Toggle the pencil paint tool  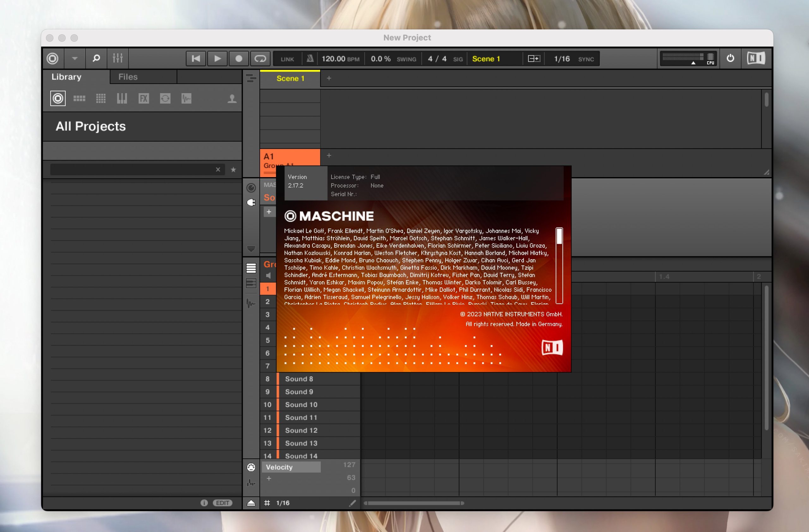coord(352,503)
